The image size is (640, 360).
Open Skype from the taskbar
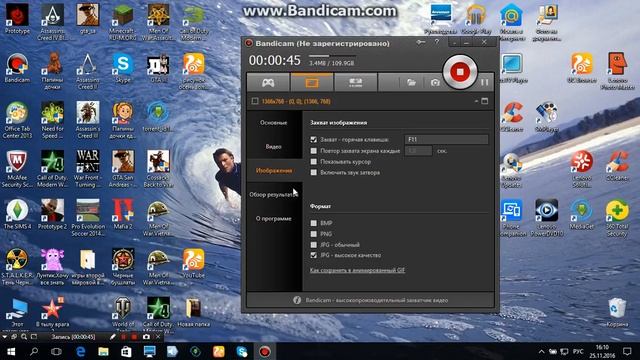242,351
